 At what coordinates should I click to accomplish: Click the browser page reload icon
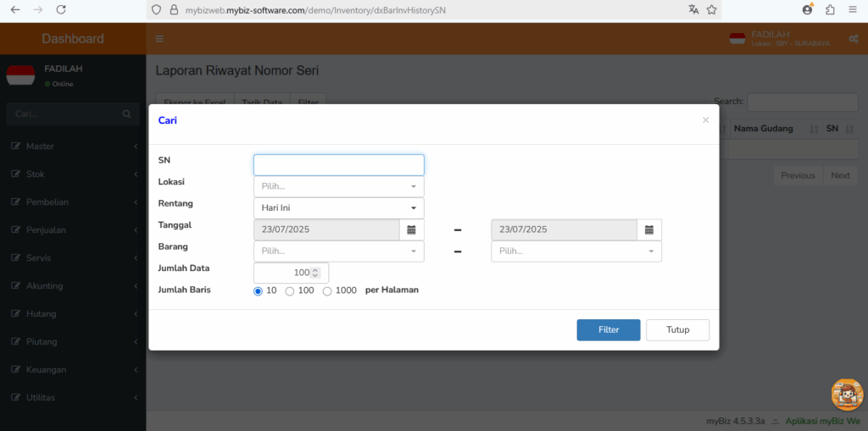pyautogui.click(x=61, y=9)
